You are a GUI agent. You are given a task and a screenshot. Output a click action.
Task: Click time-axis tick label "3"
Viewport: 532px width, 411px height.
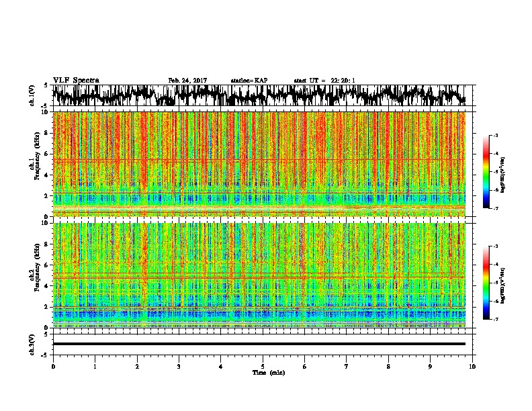(179, 367)
